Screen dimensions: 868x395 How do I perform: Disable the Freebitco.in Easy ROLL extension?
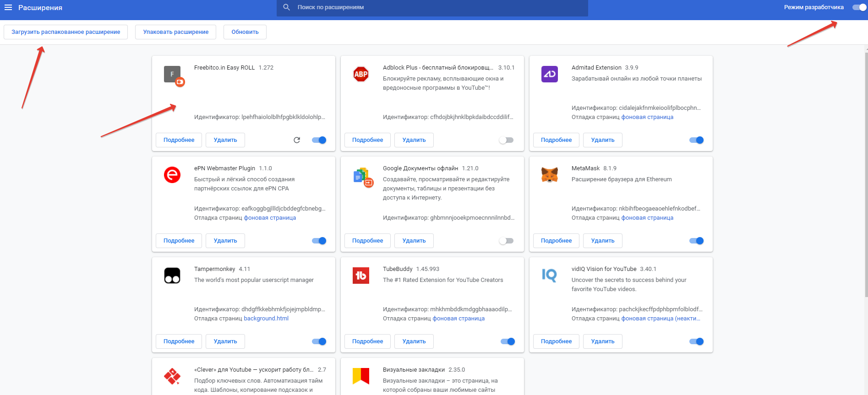tap(319, 140)
